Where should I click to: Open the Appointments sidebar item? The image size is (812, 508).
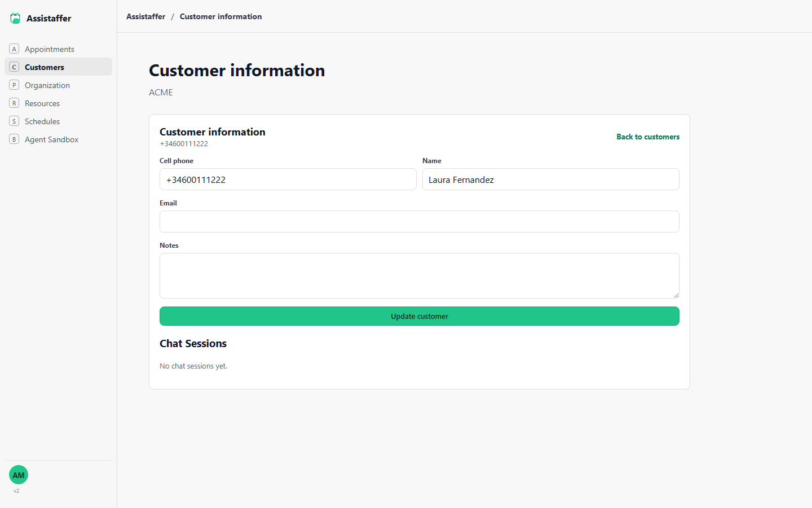pyautogui.click(x=59, y=49)
